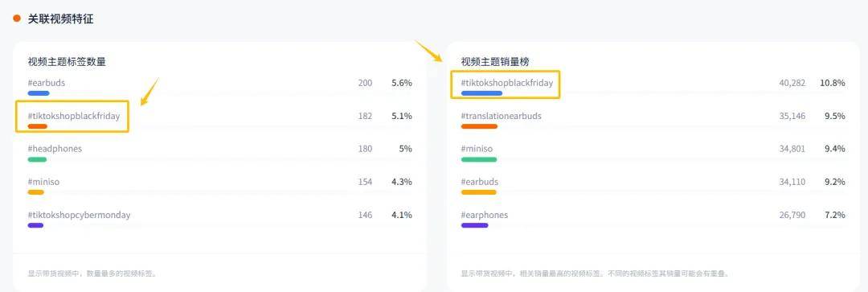Click the #miniso tag in the count list

43,182
